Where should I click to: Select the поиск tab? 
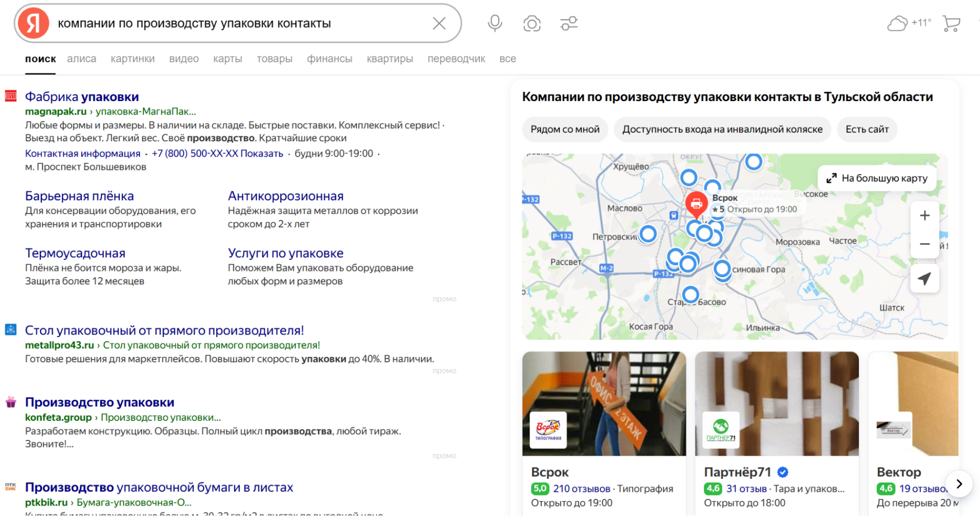coord(41,59)
